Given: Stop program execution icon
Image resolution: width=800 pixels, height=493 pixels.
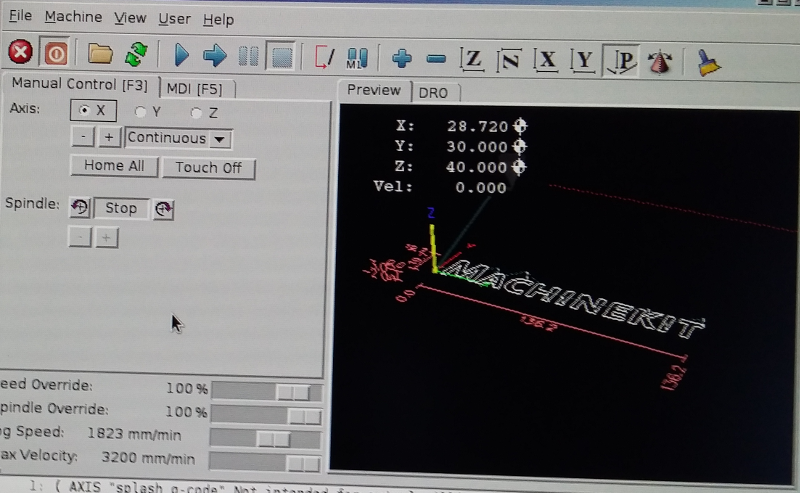Looking at the screenshot, I should [281, 57].
